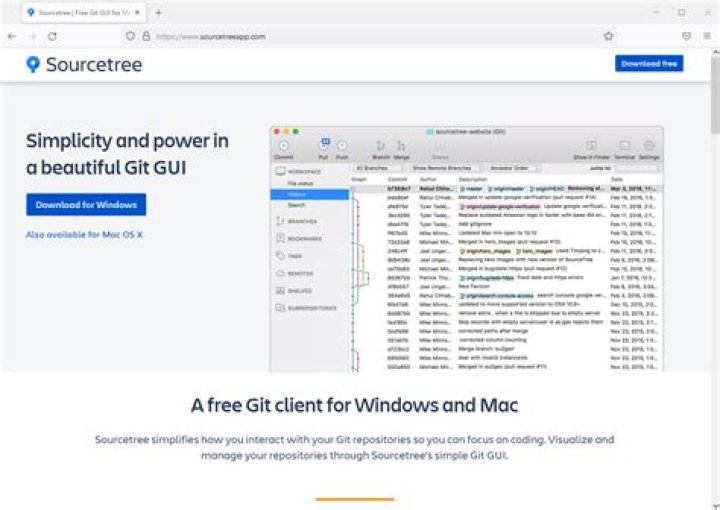Click the padlock site security icon

146,36
